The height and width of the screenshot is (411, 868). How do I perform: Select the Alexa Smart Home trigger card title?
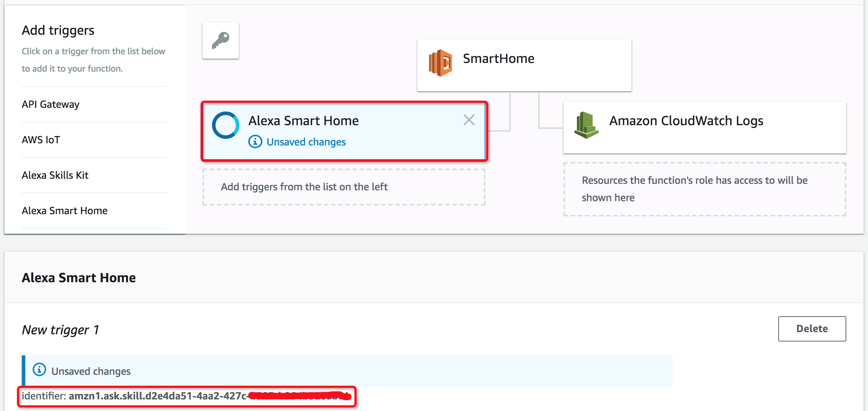tap(303, 120)
